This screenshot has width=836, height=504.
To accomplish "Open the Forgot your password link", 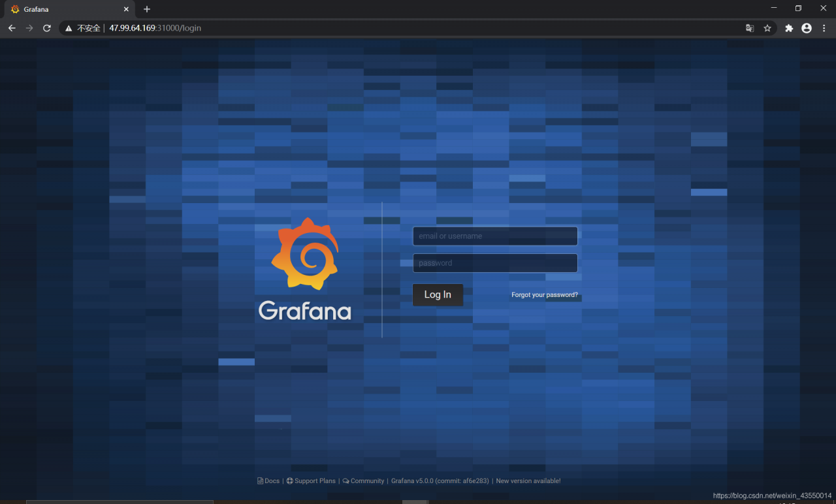I will [545, 295].
